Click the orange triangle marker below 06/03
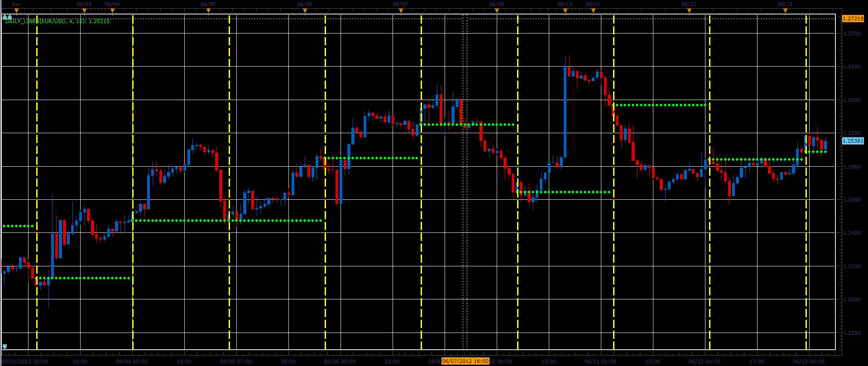 (x=84, y=11)
